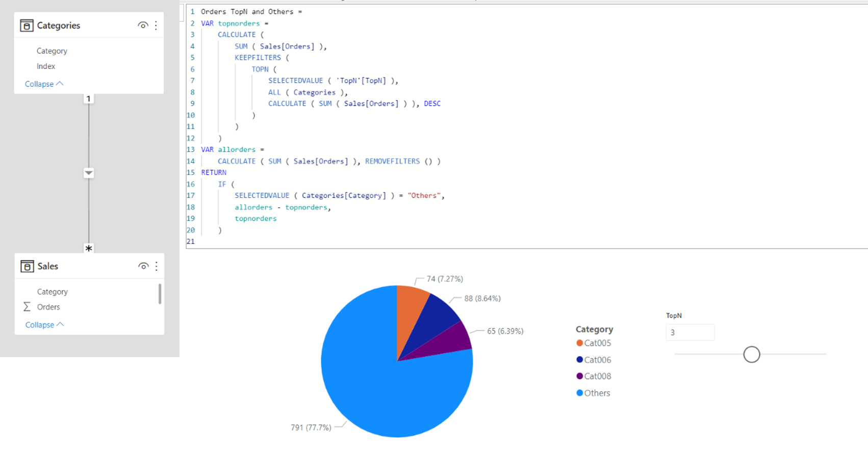Click the '88 (8.64%)' data label
Viewport: 868px width, 452px height.
pos(482,298)
